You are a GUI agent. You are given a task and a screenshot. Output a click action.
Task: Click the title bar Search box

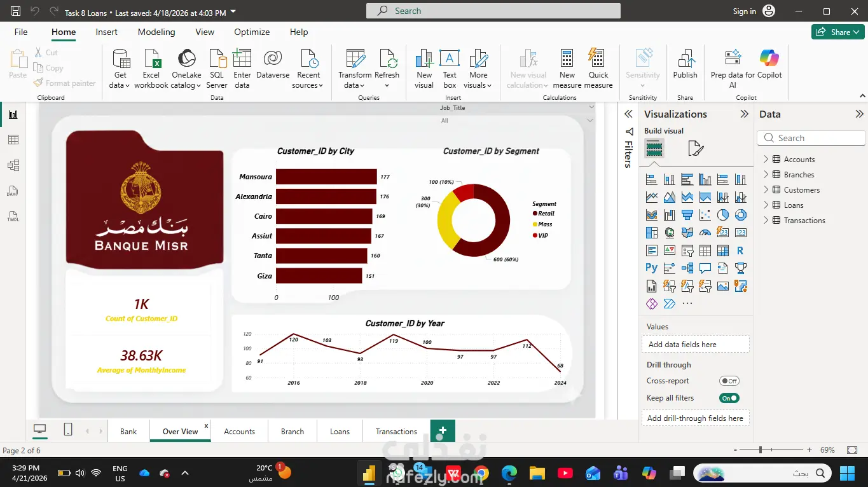(493, 11)
